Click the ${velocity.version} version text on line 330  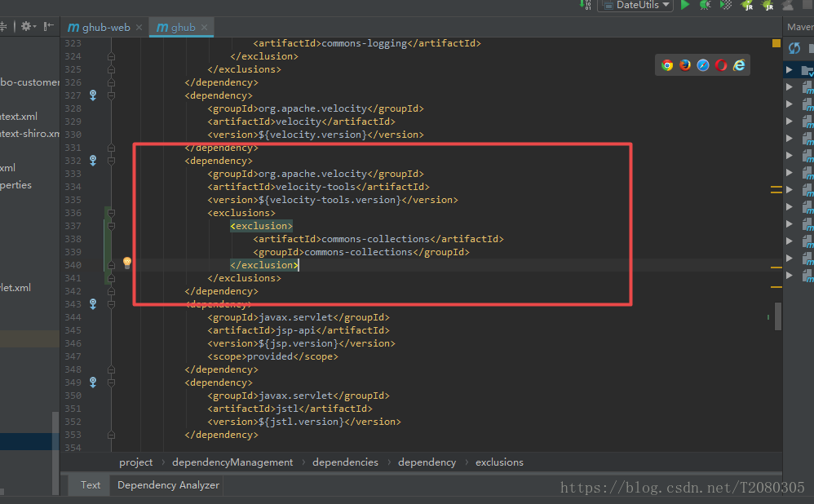coord(313,135)
